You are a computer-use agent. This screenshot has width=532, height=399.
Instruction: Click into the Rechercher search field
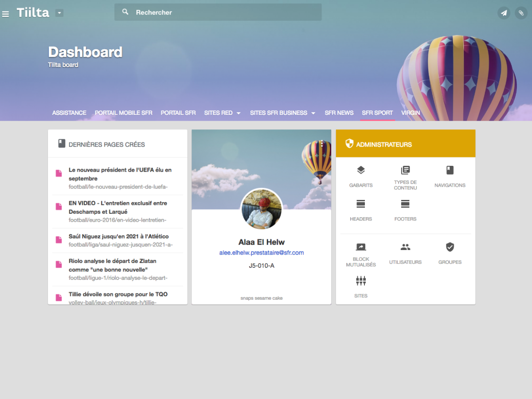[x=218, y=12]
